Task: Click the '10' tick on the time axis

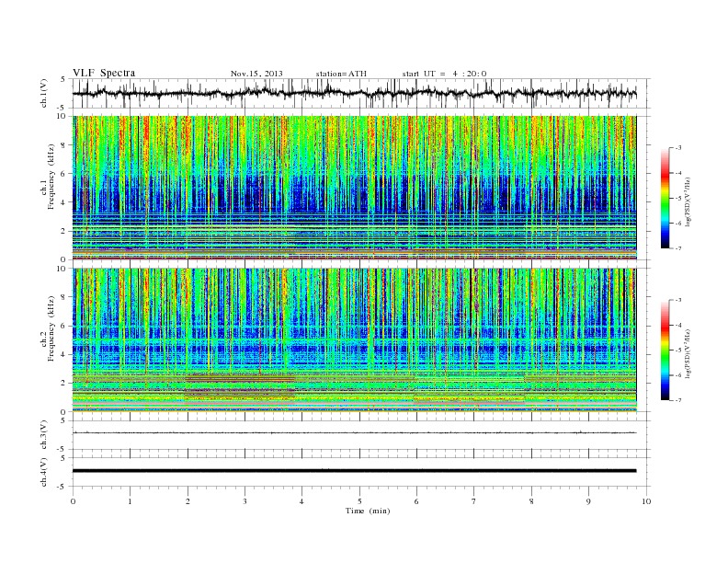Action: [646, 501]
